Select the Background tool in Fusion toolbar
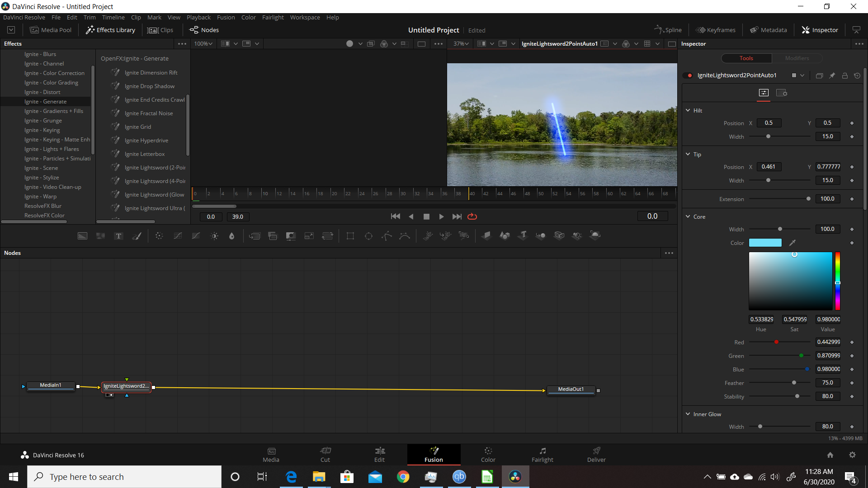The image size is (868, 488). [x=82, y=236]
